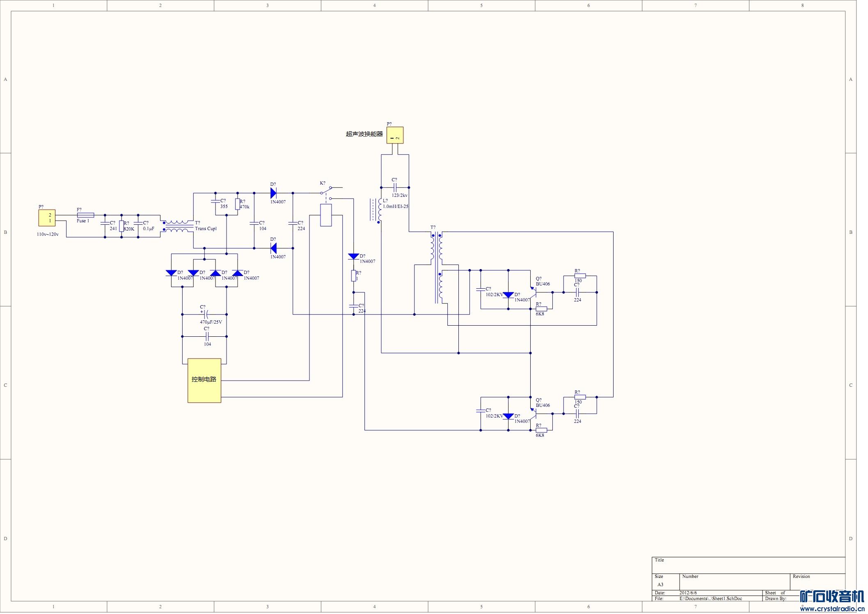Click the "Drawn By:" field label
This screenshot has width=868, height=614.
pos(776,599)
